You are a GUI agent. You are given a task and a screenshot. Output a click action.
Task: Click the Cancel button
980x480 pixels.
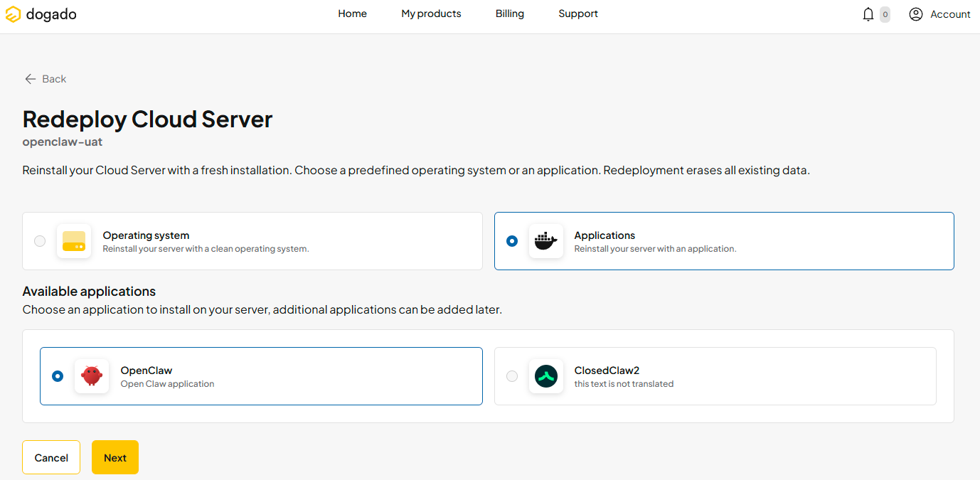pos(51,457)
